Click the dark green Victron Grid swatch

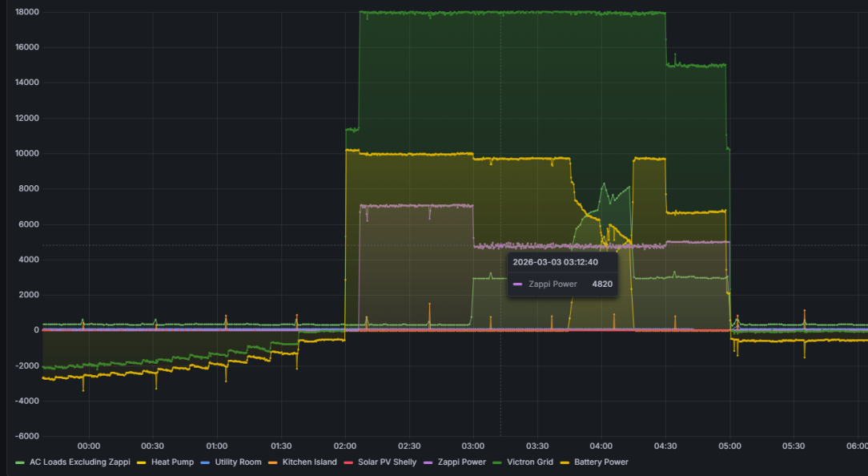click(x=497, y=462)
